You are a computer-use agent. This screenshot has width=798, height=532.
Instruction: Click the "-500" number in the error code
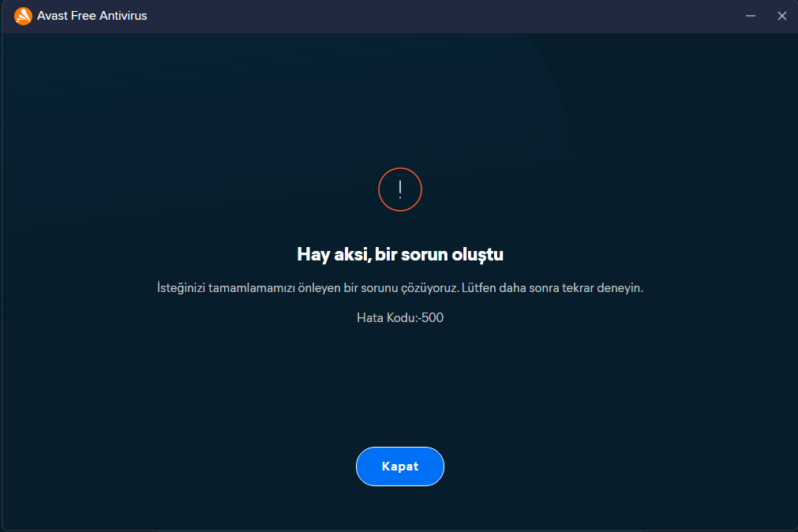coord(431,318)
